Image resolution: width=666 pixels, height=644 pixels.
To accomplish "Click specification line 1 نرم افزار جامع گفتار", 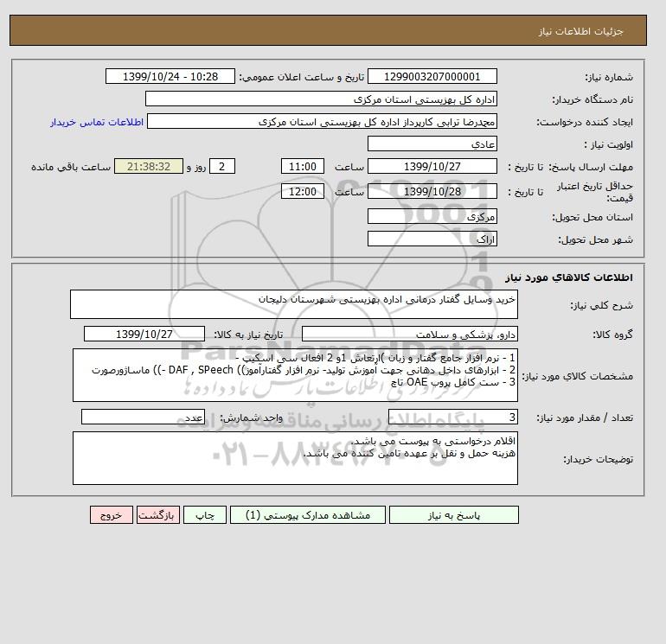I will (x=375, y=358).
